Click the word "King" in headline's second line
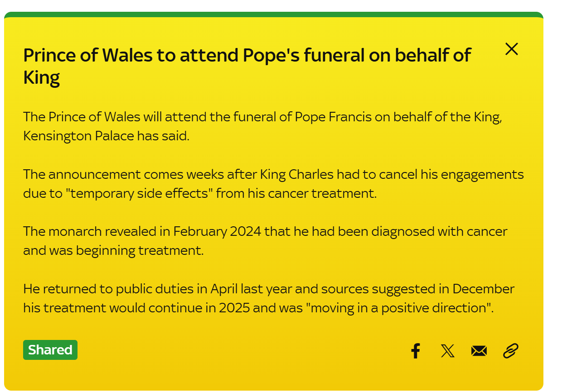 tap(42, 78)
